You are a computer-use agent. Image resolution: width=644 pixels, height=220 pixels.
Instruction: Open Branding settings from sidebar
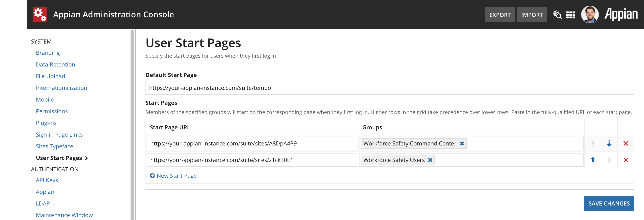tap(48, 53)
